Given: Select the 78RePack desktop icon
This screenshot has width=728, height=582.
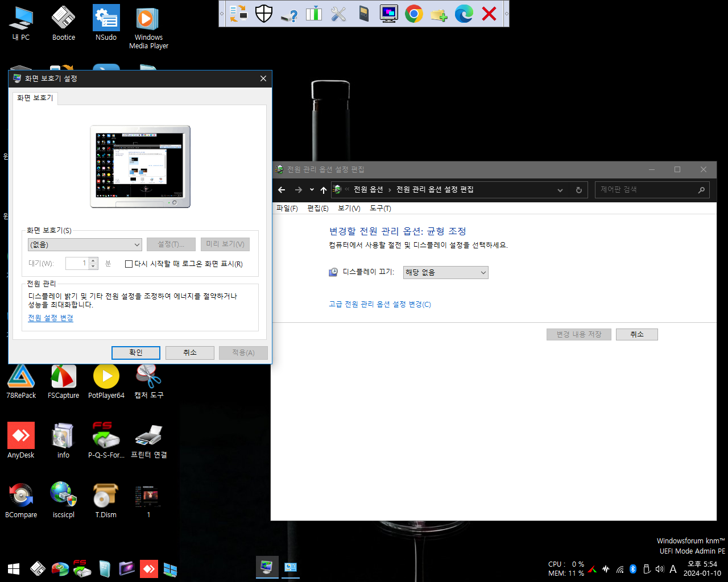Looking at the screenshot, I should coord(21,382).
